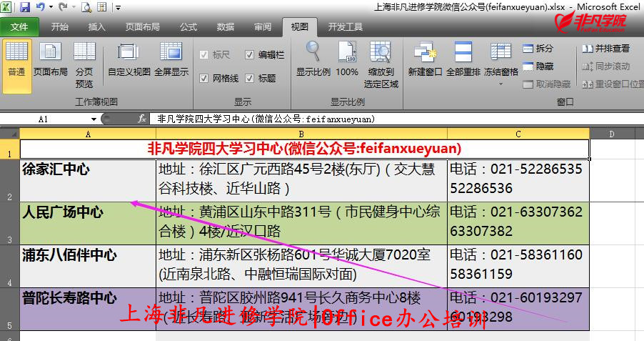644x341 pixels.
Task: Open the Name Box dropdown arrow
Action: [x=94, y=119]
